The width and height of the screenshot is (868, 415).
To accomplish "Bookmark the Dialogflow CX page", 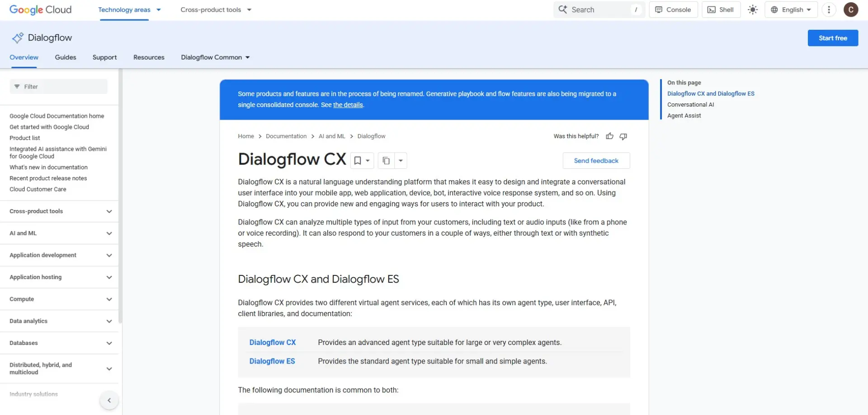I will click(358, 161).
